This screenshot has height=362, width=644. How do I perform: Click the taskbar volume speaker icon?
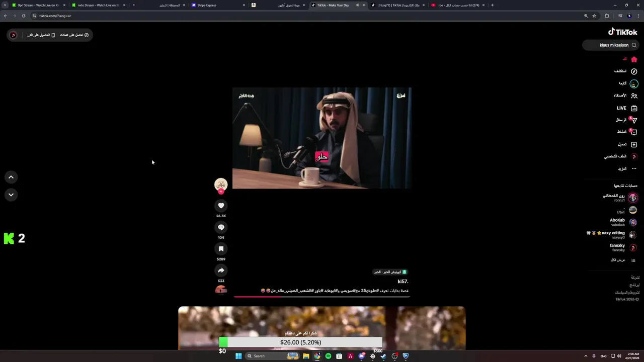click(619, 356)
